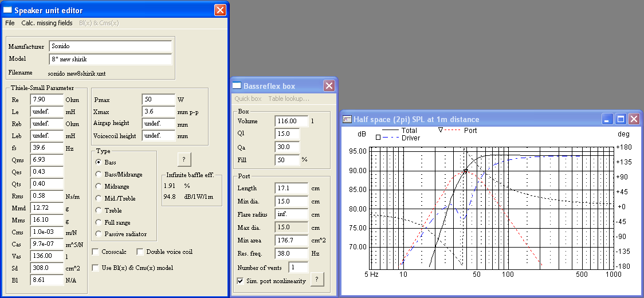Click the Cas field showing 9.7e-07
Screen dimensions: 644x298
point(47,244)
